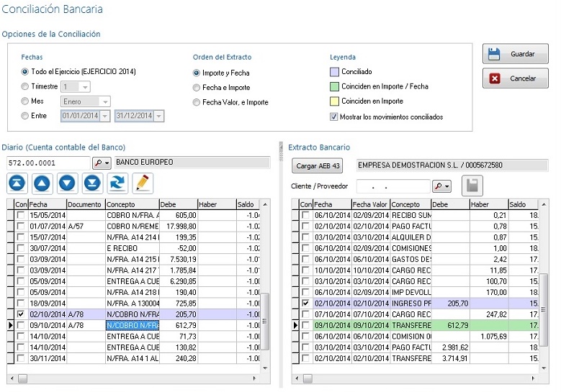Go to previous Diario record
Viewport: 561px width, 392px height.
point(42,183)
